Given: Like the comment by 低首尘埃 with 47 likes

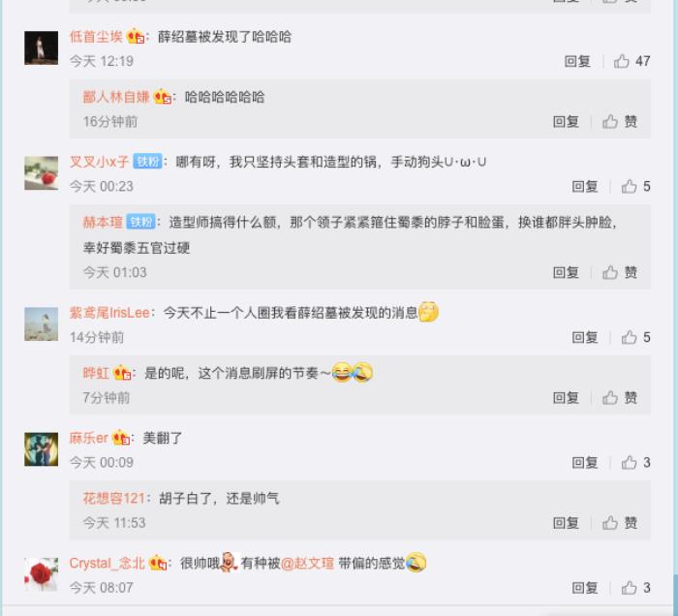Looking at the screenshot, I should [632, 61].
